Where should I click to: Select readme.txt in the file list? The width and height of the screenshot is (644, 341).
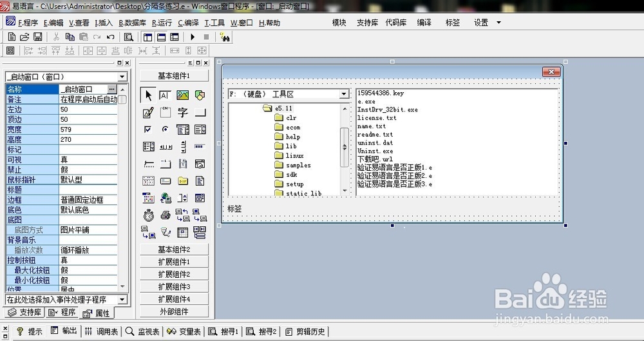click(375, 135)
